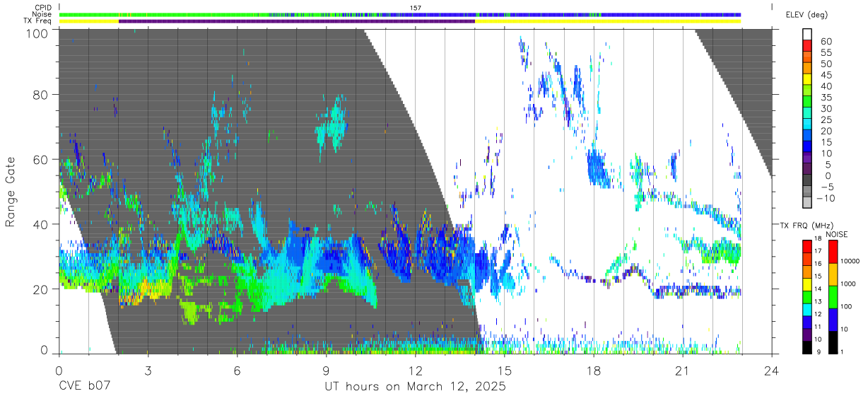868x401 pixels.
Task: Click the TX Freq row label
Action: click(x=38, y=21)
